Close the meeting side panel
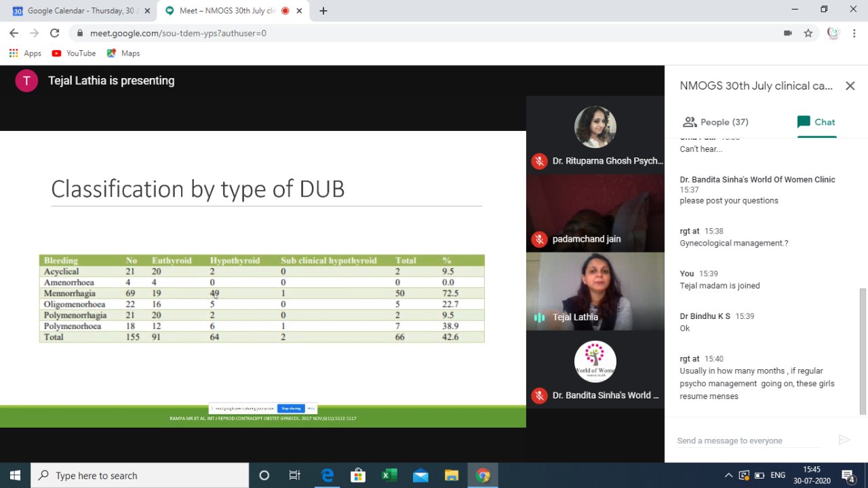Viewport: 868px width, 488px height. (850, 86)
